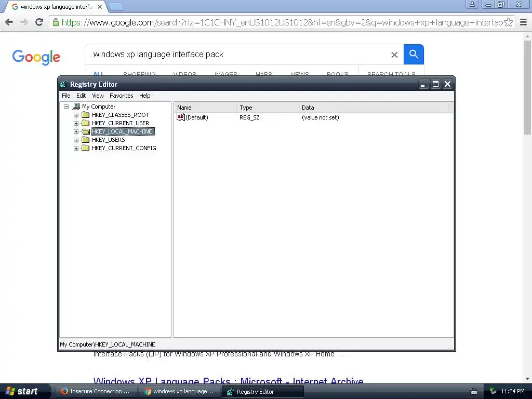Close the windows xp language interface tab
The height and width of the screenshot is (399, 532).
100,7
